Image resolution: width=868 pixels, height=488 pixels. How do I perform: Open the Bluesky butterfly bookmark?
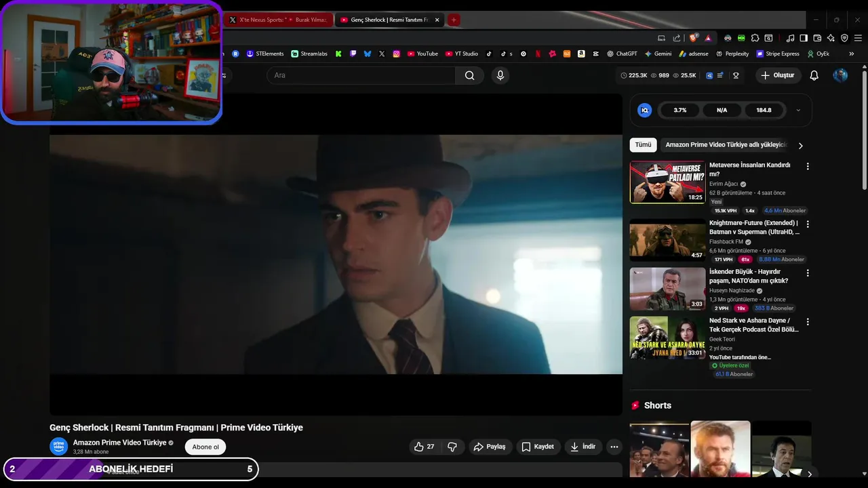pyautogui.click(x=368, y=54)
